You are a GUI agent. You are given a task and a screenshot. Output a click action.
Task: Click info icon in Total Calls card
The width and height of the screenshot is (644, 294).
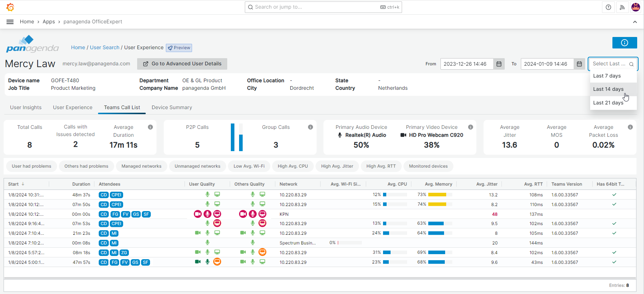click(150, 127)
